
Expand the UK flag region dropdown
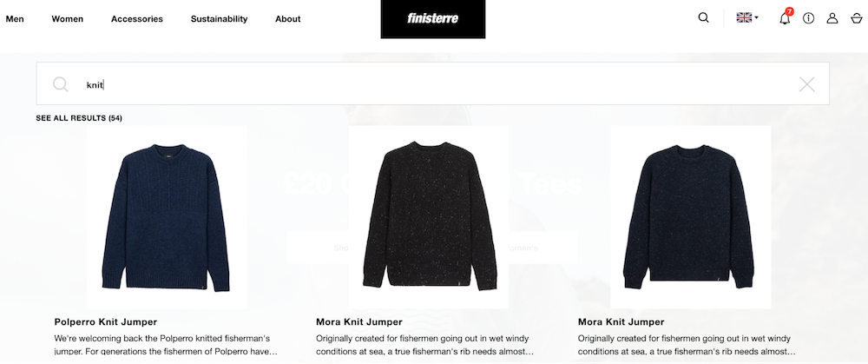(x=746, y=17)
